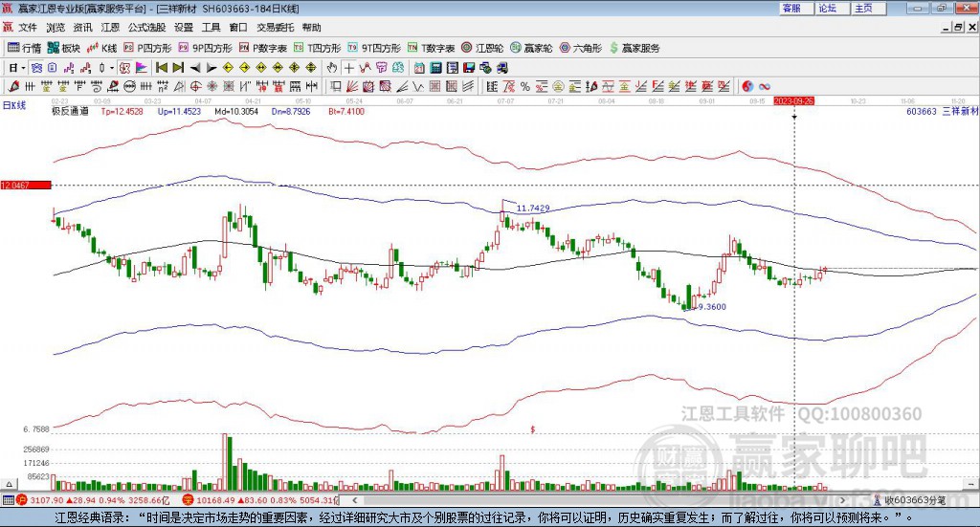Screen dimensions: 980x527
Task: Click 收603663分笔 in status bar
Action: 914,500
